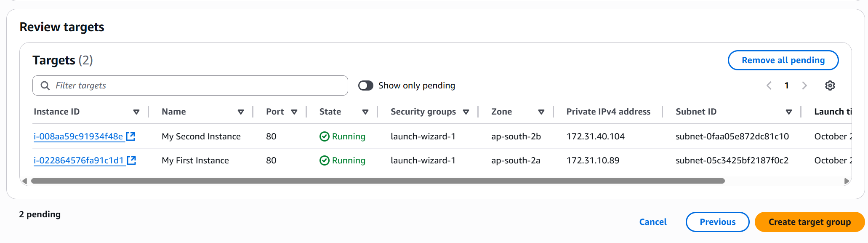Click external link icon for i-008aa59c91934f48e
This screenshot has height=243, width=868.
131,136
